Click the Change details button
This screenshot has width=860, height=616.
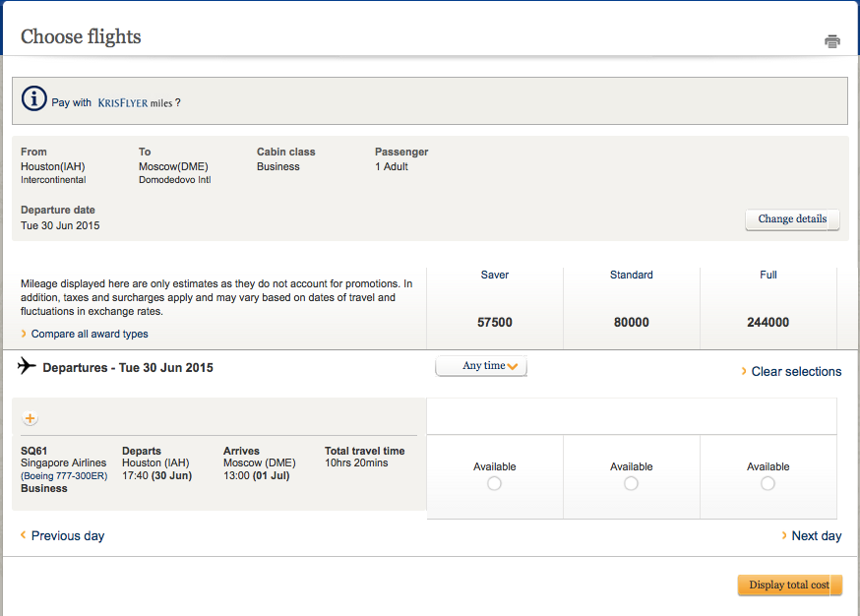(792, 219)
